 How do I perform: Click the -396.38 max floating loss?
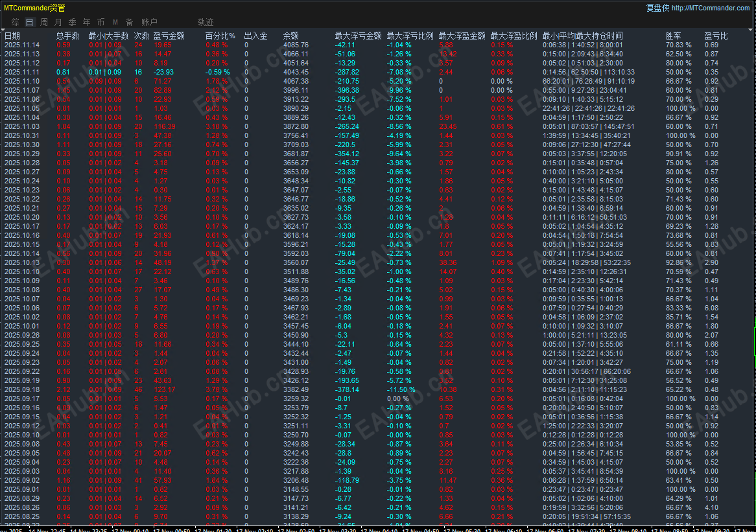347,90
